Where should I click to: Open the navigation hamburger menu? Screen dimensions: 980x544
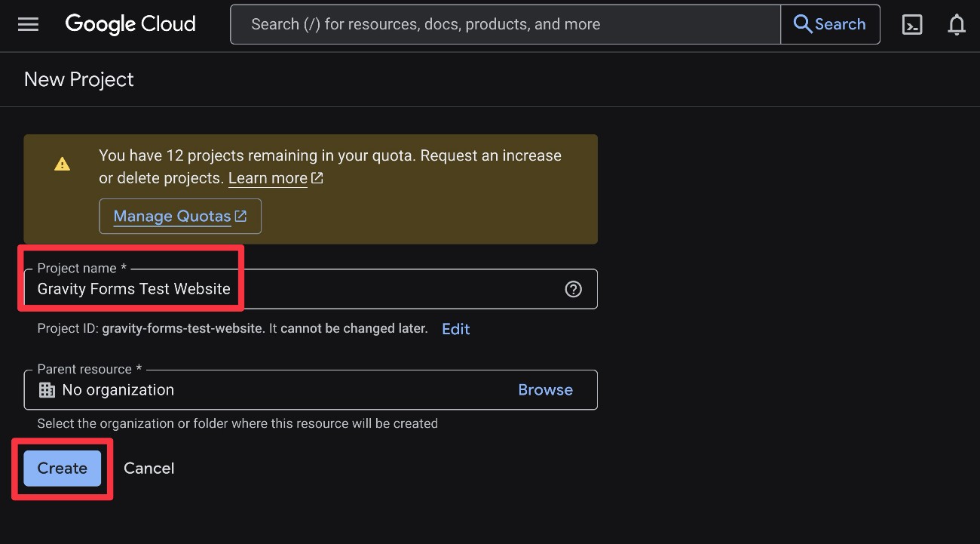pyautogui.click(x=28, y=23)
